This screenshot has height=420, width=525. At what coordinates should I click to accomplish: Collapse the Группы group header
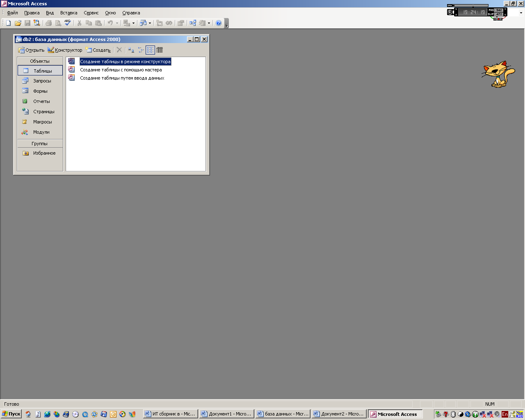click(40, 144)
